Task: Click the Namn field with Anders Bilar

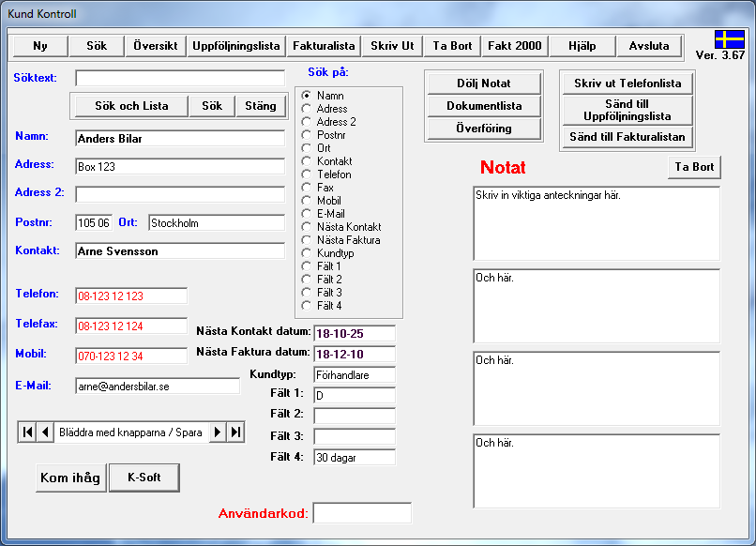Action: (x=180, y=139)
